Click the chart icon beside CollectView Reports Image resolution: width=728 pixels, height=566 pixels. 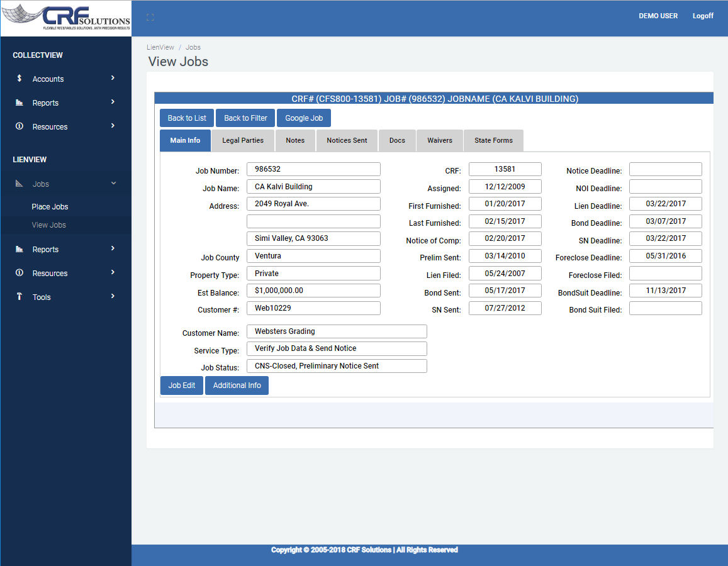tap(19, 103)
